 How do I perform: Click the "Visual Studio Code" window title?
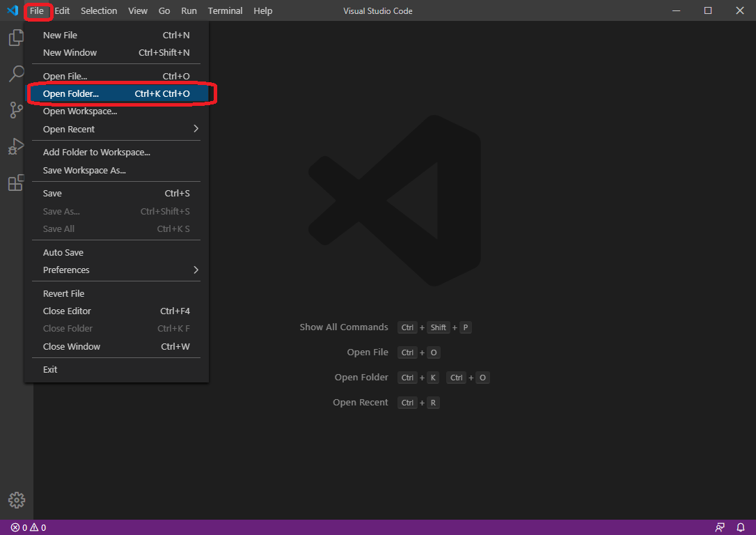378,10
